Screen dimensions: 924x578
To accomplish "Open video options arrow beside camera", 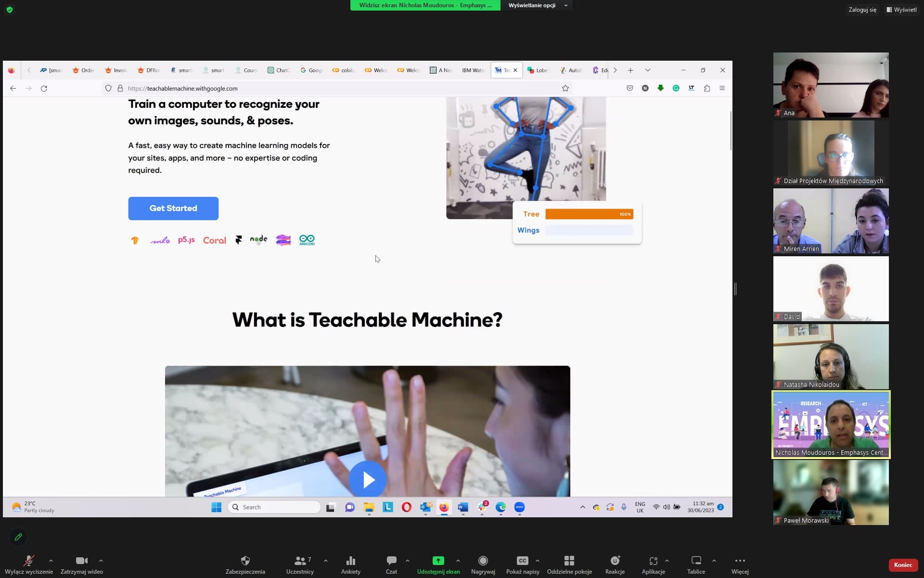I will point(101,561).
